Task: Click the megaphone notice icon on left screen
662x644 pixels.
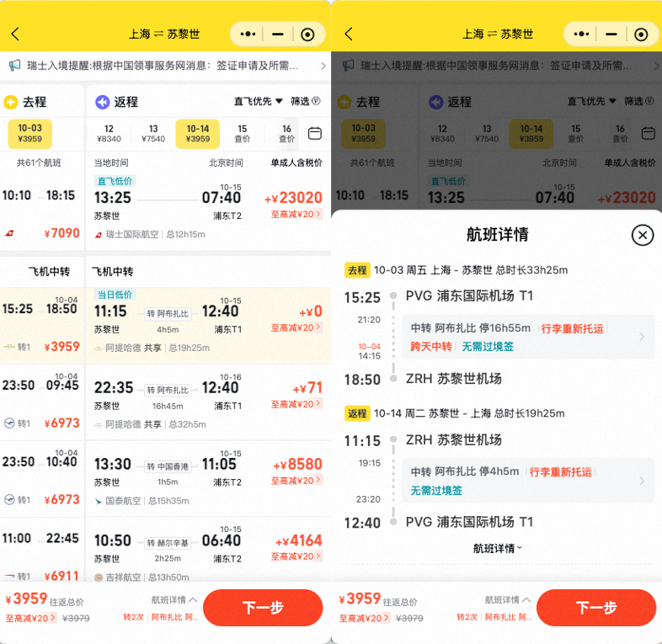Action: 15,66
